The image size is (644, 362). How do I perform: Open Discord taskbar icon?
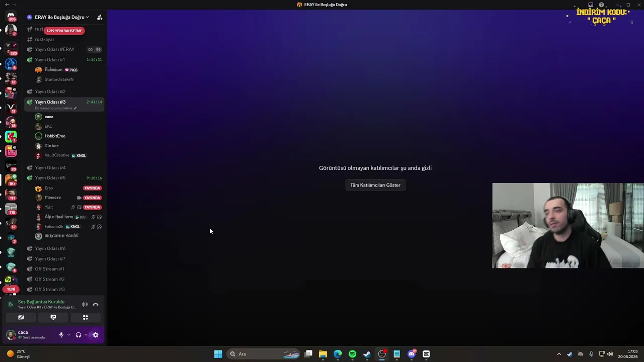point(412,354)
